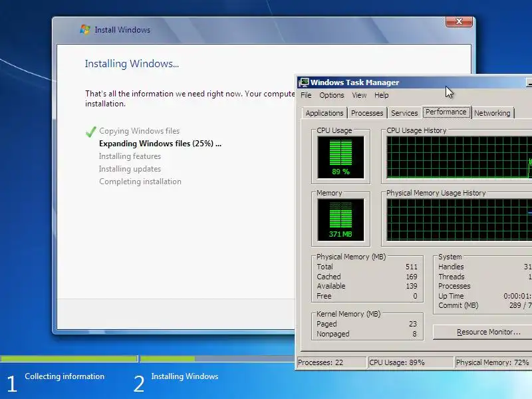Switch to the Applications tab
This screenshot has width=532, height=399.
click(x=325, y=113)
